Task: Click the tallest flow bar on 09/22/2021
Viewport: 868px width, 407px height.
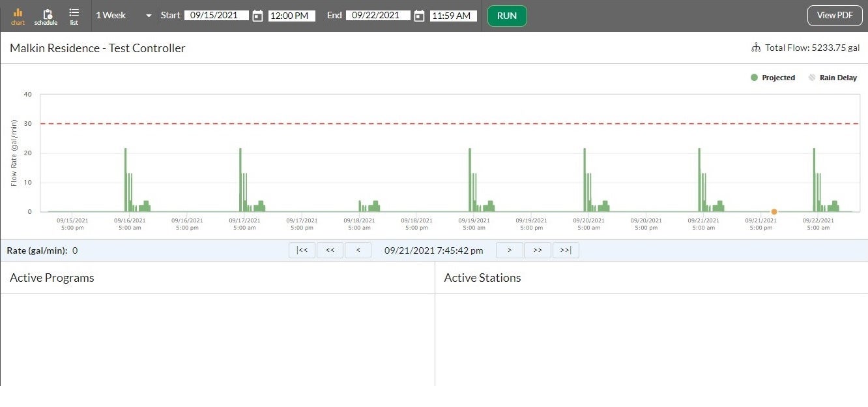Action: point(814,179)
